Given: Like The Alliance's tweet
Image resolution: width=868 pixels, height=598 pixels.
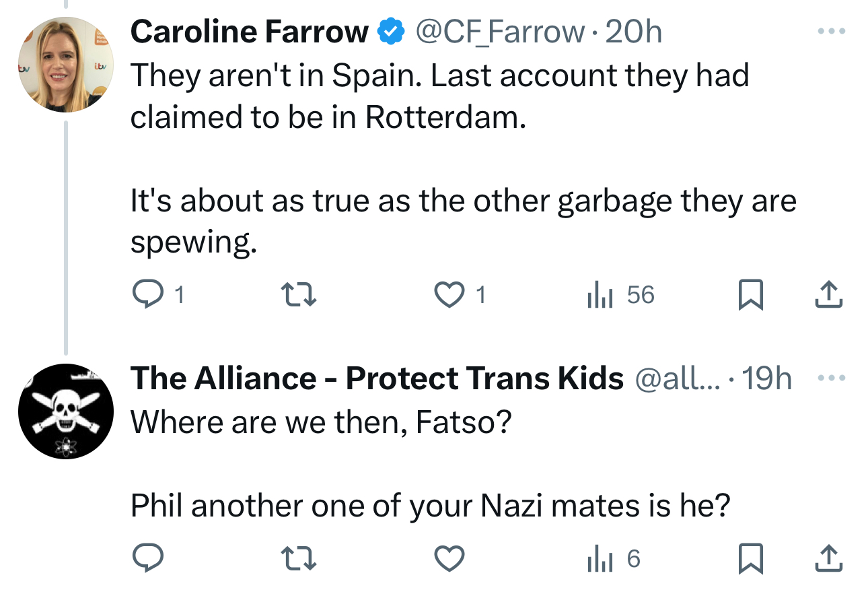Looking at the screenshot, I should [x=447, y=558].
